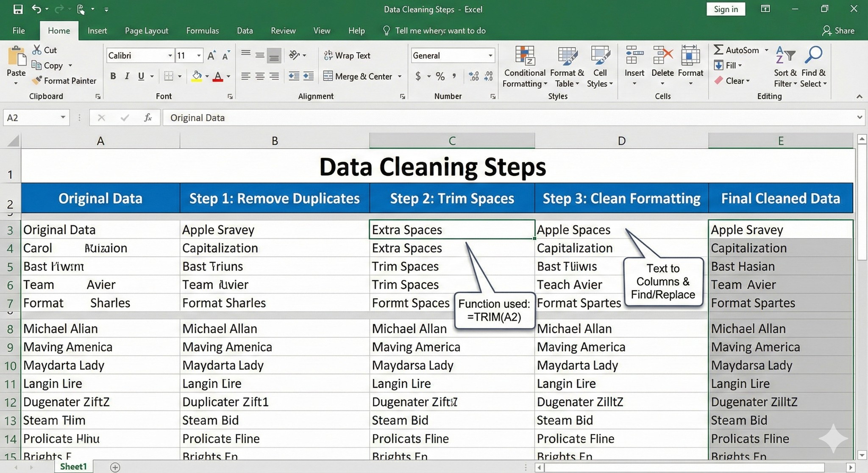
Task: Toggle Italic formatting
Action: pos(127,76)
